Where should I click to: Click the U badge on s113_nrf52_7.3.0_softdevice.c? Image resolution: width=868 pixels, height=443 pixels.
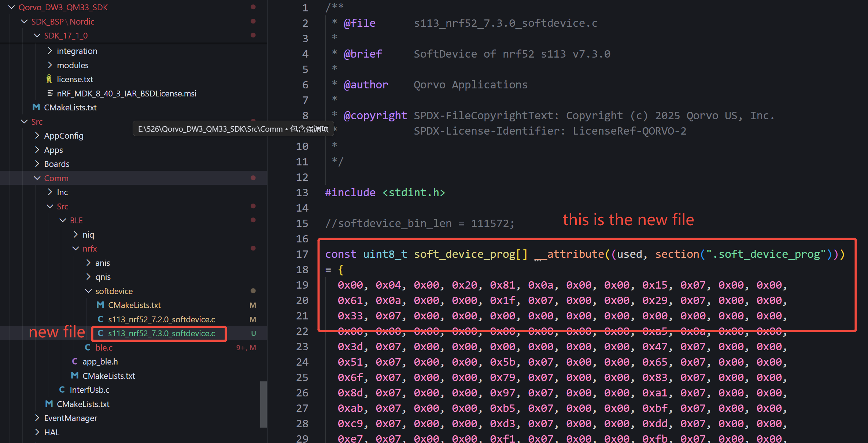pyautogui.click(x=254, y=333)
